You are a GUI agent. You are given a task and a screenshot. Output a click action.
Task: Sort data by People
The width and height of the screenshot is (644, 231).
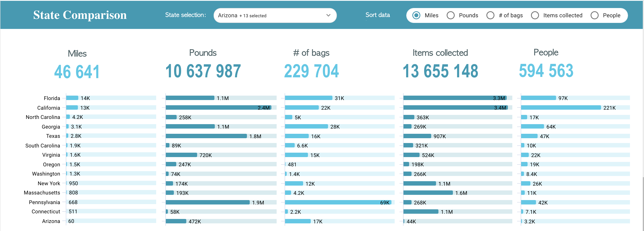pos(594,15)
